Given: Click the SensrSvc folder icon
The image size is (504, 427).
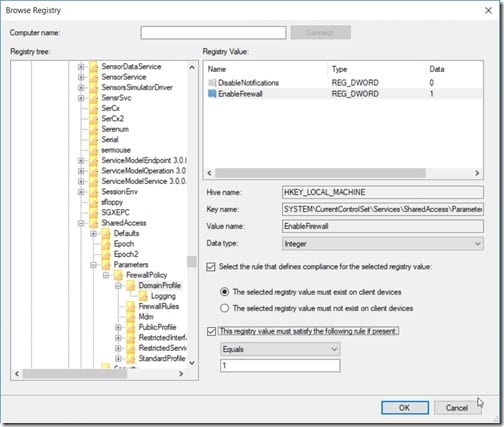Looking at the screenshot, I should (x=94, y=98).
